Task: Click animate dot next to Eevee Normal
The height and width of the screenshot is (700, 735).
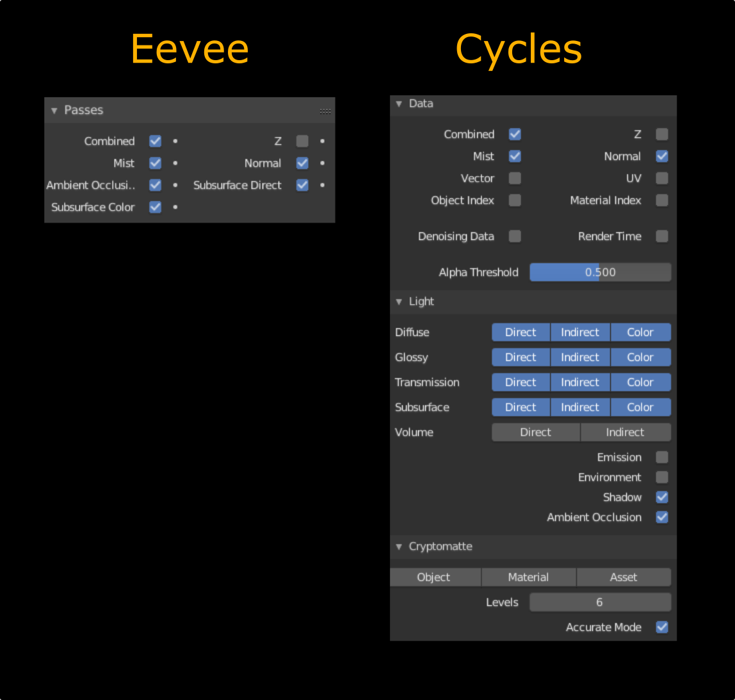Action: point(323,163)
